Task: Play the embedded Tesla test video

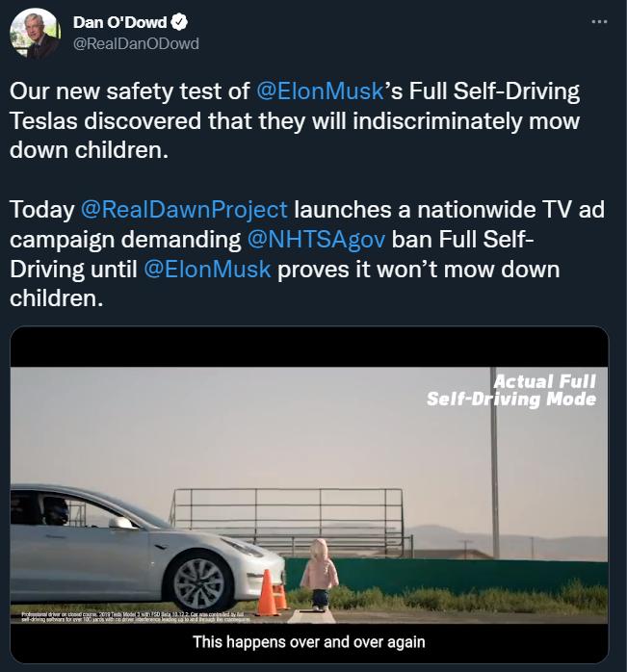Action: [309, 495]
